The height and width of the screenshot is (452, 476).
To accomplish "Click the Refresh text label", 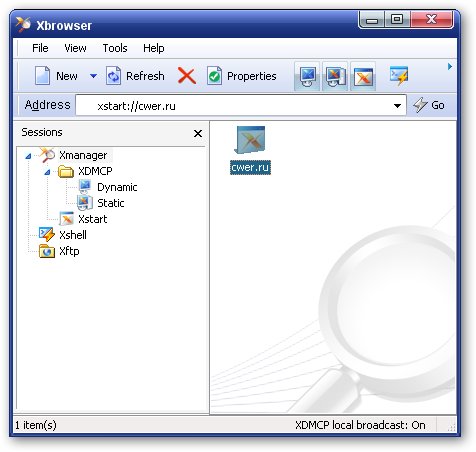I will pyautogui.click(x=145, y=76).
